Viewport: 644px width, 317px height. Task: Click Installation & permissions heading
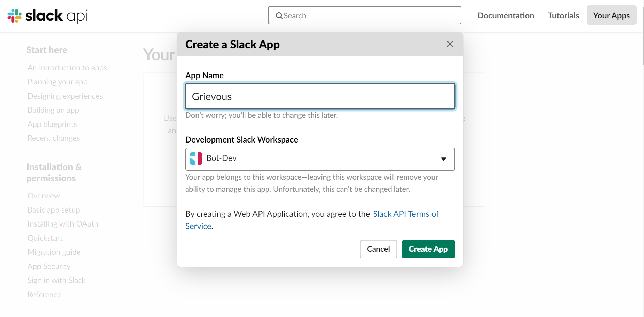tap(54, 172)
